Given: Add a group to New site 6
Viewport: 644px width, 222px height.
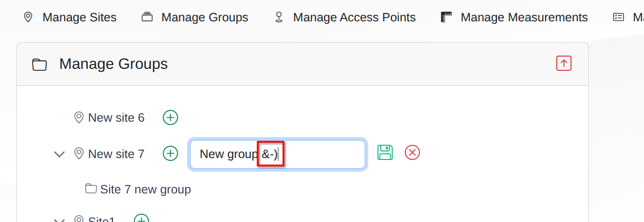Looking at the screenshot, I should 170,117.
